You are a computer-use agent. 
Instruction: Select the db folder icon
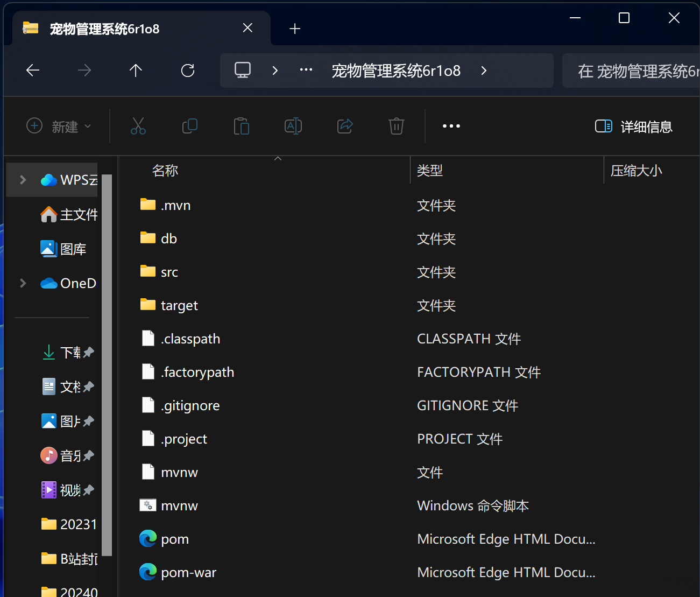pos(148,238)
